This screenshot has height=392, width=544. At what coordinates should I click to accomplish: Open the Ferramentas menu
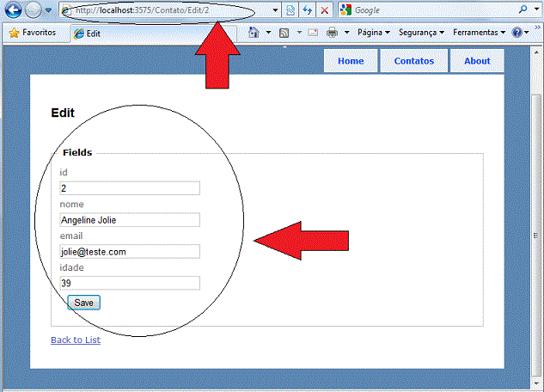[x=479, y=33]
